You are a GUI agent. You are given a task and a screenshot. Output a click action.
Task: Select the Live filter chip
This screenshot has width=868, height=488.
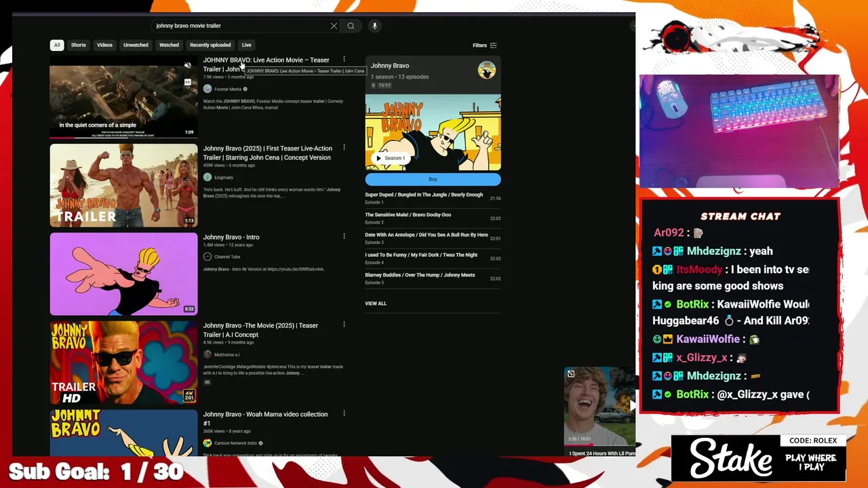[247, 45]
